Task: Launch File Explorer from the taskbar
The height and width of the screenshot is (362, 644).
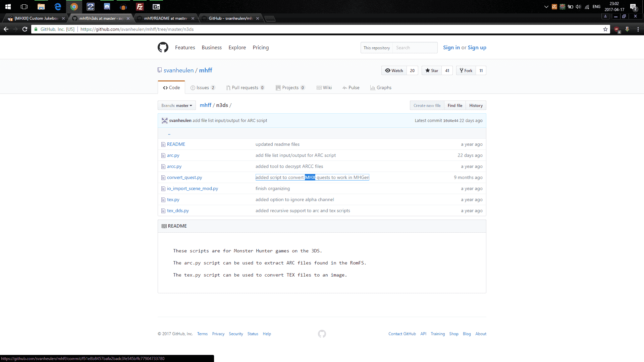Action: coord(41,7)
